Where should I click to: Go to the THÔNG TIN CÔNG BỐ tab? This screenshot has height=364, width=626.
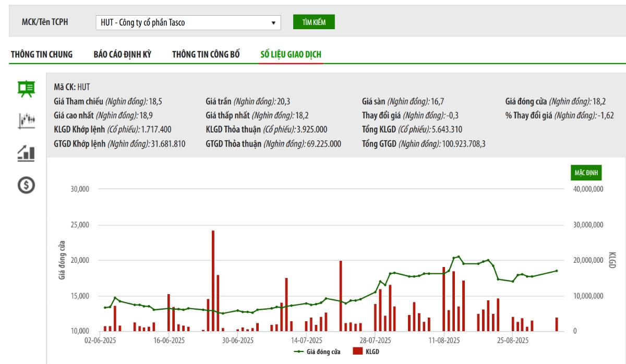pyautogui.click(x=206, y=54)
